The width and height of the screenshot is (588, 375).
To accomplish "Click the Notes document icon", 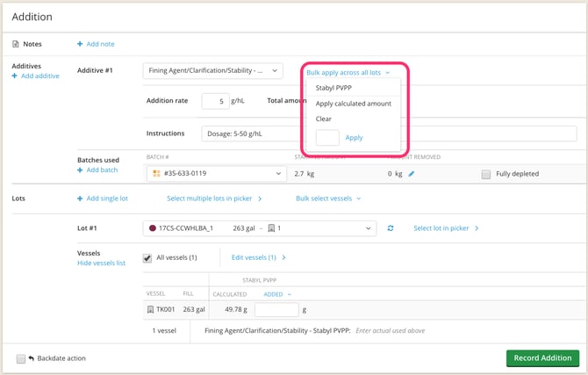I will pyautogui.click(x=16, y=44).
